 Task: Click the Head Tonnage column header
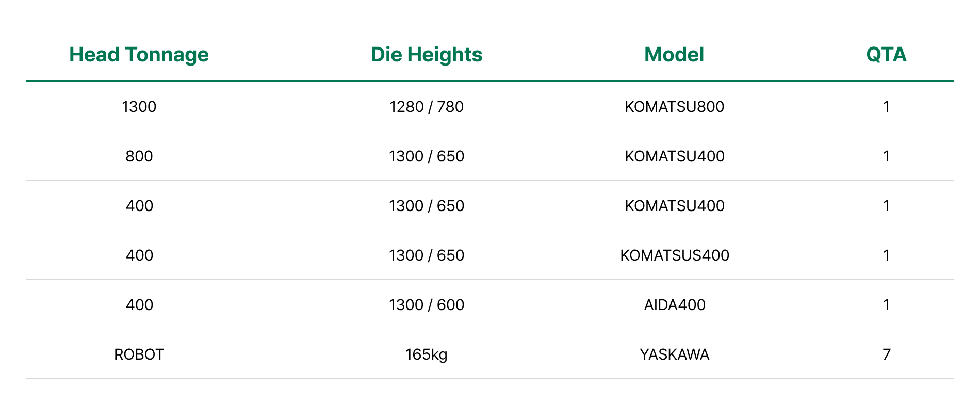[x=139, y=55]
